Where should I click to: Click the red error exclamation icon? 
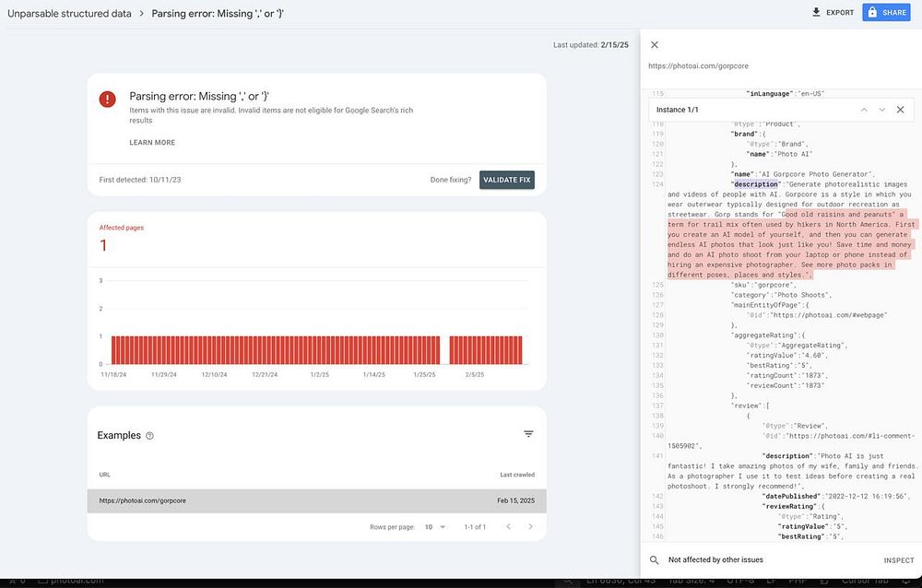point(107,99)
